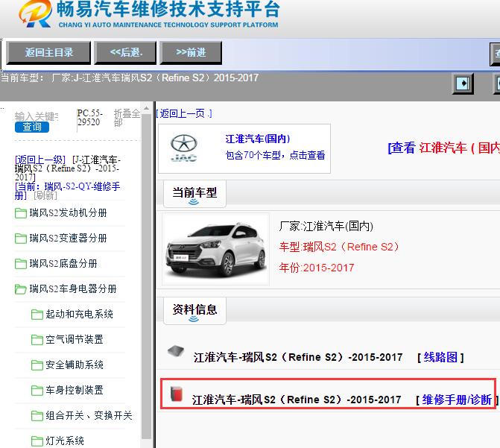This screenshot has height=448, width=500.
Task: Open the red 查看 江淮汽车 link
Action: pos(443,148)
